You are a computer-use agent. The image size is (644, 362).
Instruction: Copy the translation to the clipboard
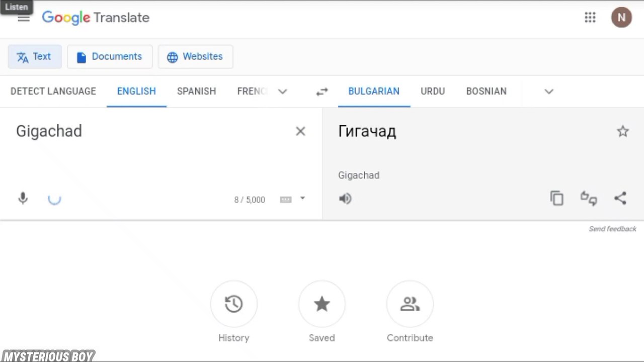click(557, 199)
